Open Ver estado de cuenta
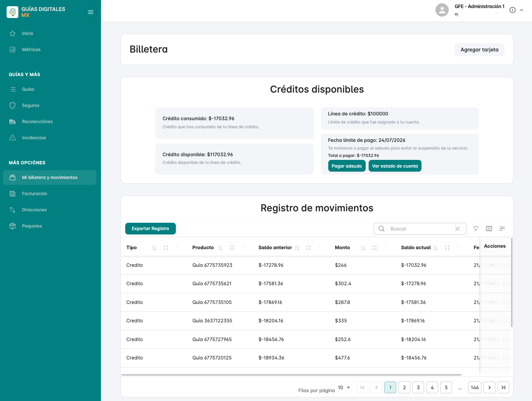This screenshot has height=401, width=532. 395,166
